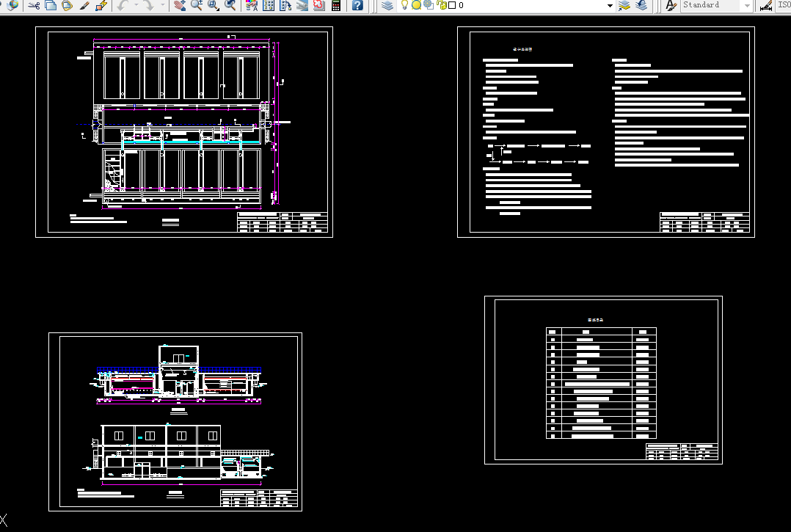The height and width of the screenshot is (532, 791).
Task: Click the Layer Previous icon
Action: 641,6
